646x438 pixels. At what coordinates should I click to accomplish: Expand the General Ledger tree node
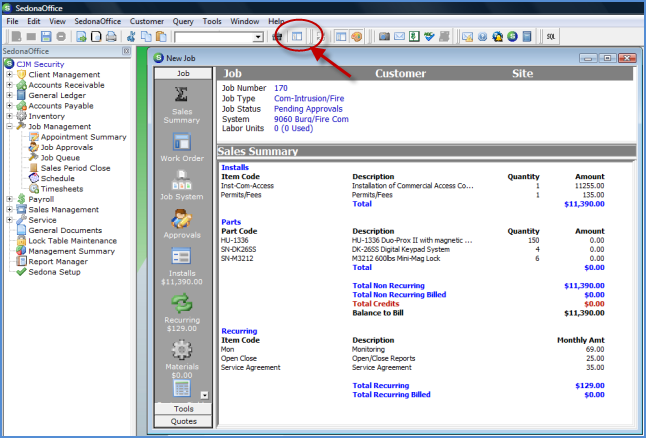tap(9, 95)
